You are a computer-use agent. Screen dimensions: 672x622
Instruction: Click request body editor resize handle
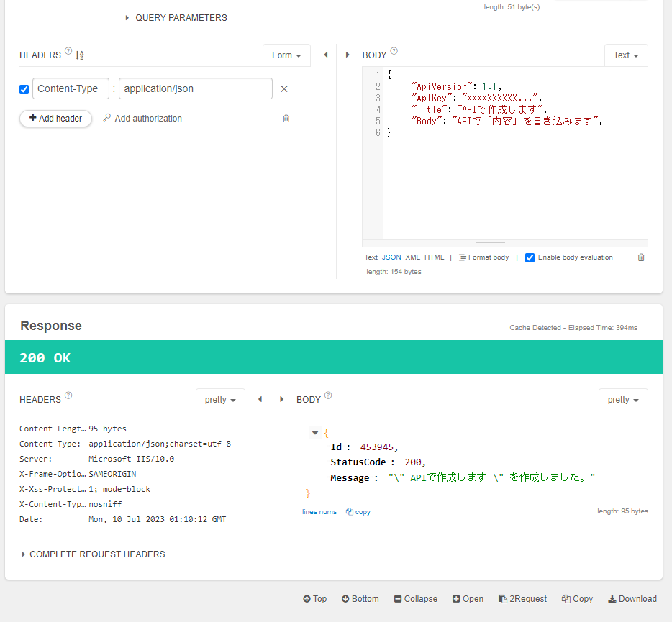pyautogui.click(x=491, y=243)
